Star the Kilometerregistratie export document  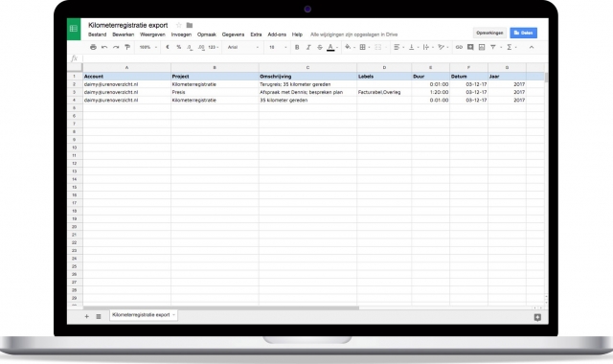click(179, 25)
